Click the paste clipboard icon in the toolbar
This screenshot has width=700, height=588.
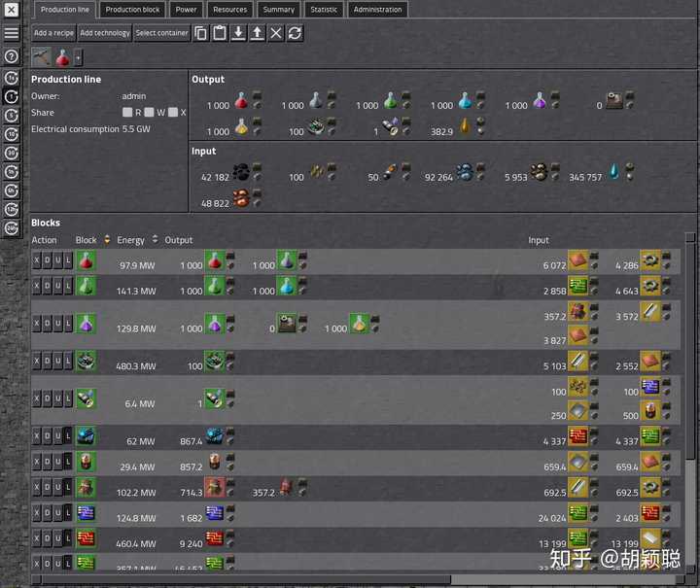pos(219,33)
